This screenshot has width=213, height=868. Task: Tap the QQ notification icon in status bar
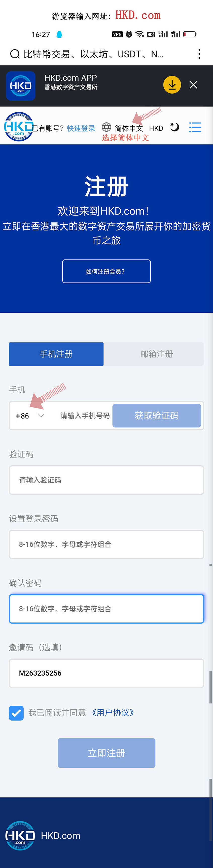tap(59, 34)
